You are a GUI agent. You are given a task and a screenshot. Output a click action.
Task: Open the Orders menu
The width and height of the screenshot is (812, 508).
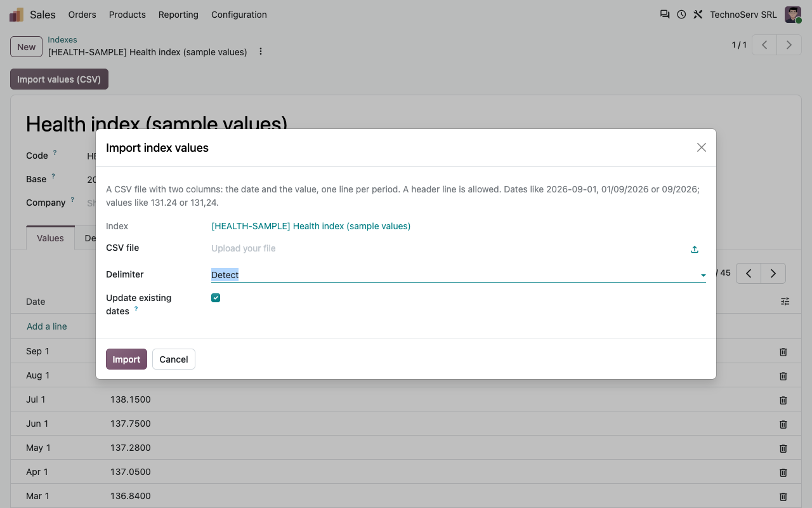pyautogui.click(x=82, y=15)
